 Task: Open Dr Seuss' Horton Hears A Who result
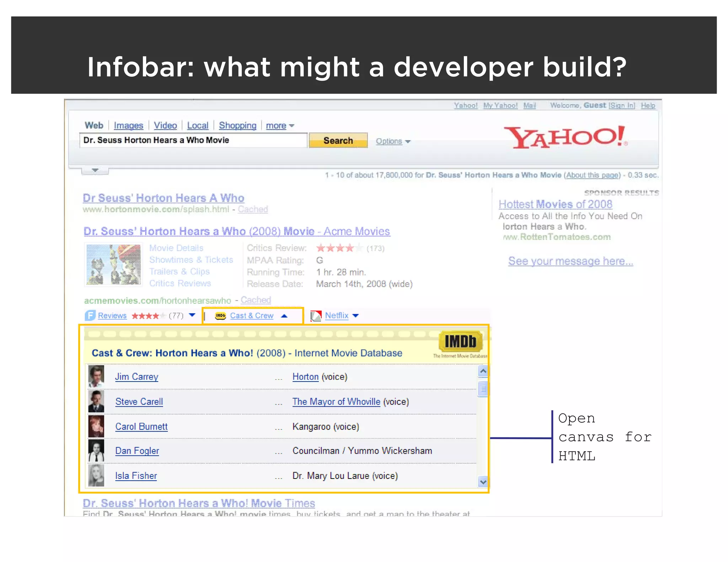point(164,198)
